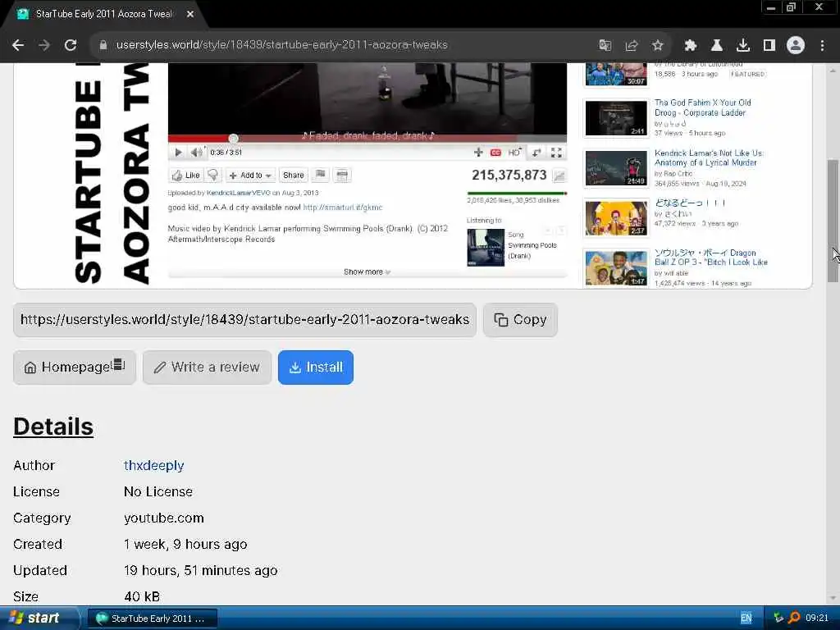Click the '40 kB' size value

[x=142, y=597]
